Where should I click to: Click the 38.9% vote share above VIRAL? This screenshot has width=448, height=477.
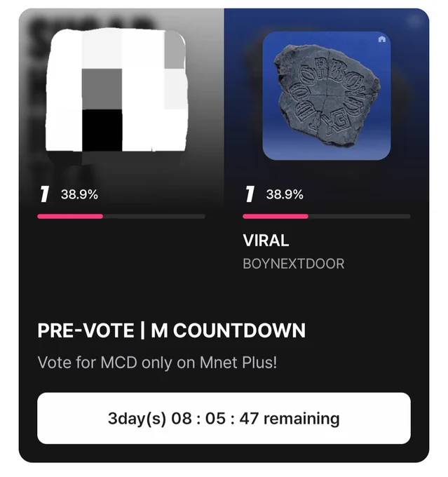[285, 194]
